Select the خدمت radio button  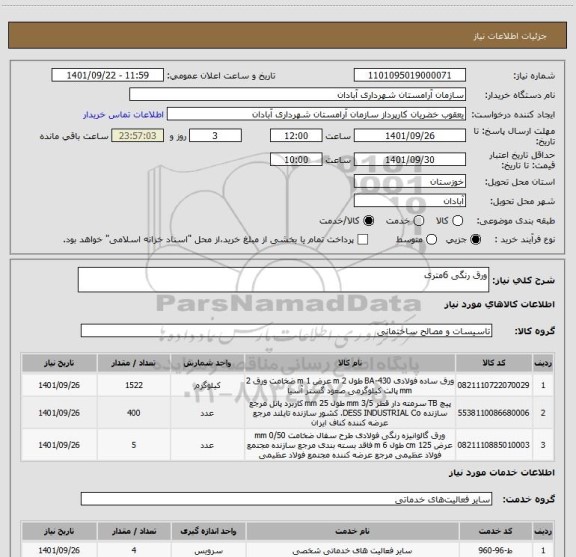point(419,220)
